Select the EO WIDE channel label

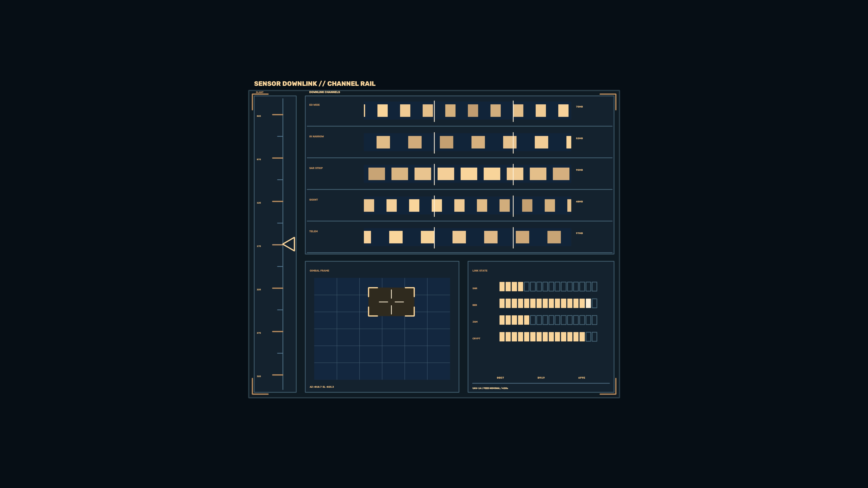314,105
